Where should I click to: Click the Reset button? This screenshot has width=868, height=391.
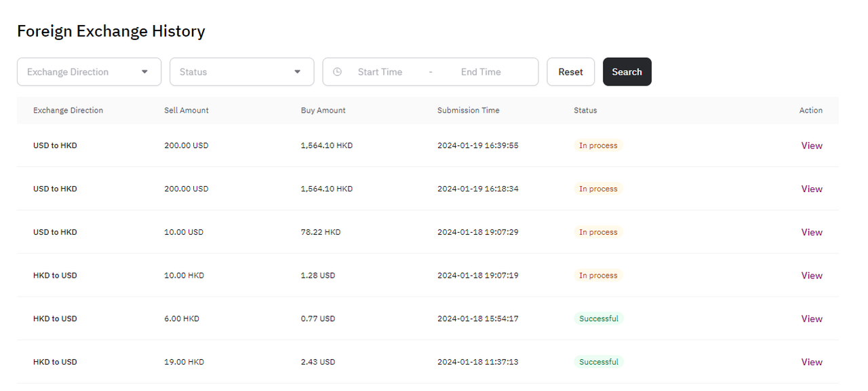pyautogui.click(x=570, y=72)
